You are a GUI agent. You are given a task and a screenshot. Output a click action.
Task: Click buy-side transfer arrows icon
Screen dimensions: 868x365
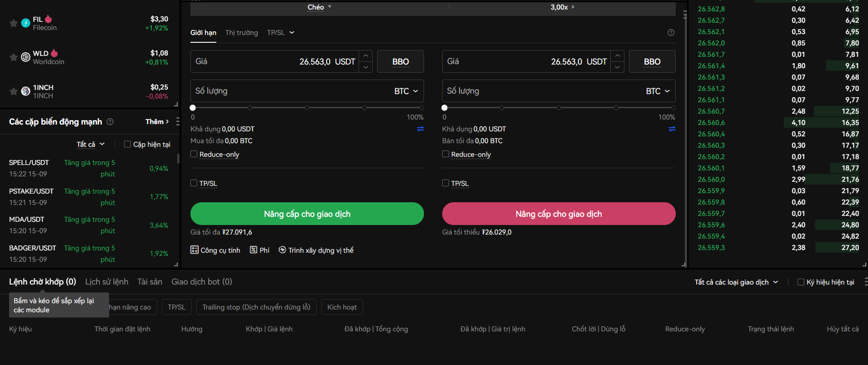pyautogui.click(x=420, y=129)
